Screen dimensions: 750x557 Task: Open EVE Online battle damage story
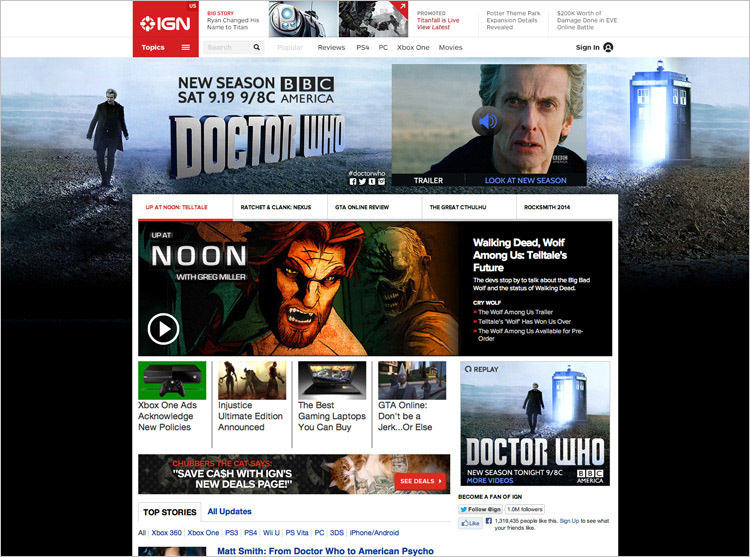tap(587, 21)
